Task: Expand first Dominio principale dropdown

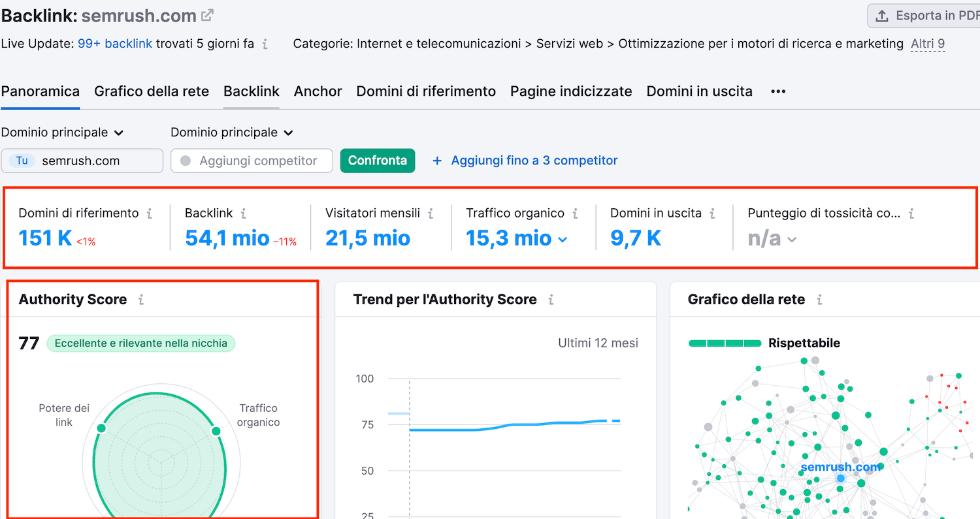Action: coord(62,133)
